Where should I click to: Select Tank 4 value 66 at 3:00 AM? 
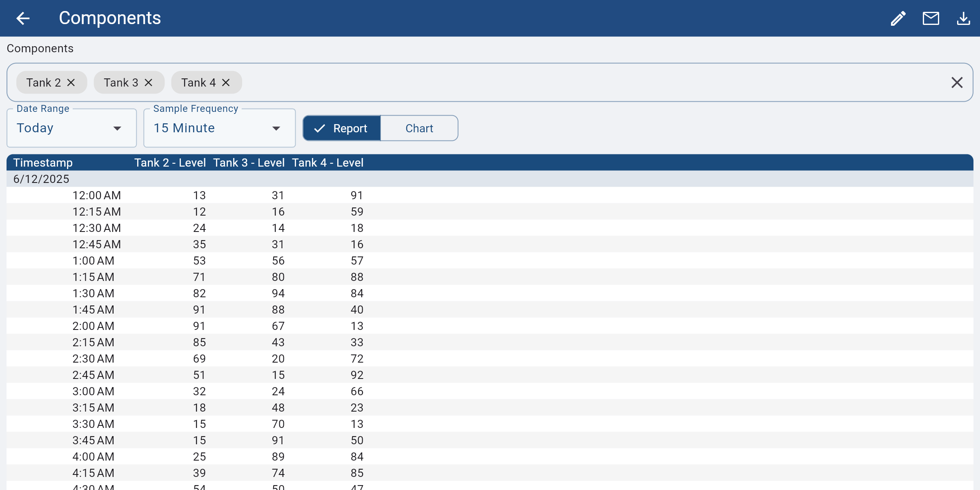coord(357,391)
